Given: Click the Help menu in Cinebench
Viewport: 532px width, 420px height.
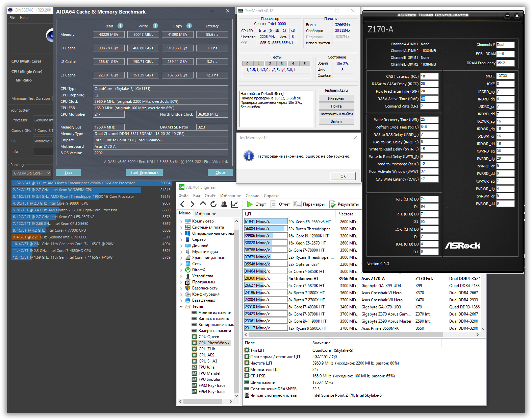Looking at the screenshot, I should click(24, 18).
